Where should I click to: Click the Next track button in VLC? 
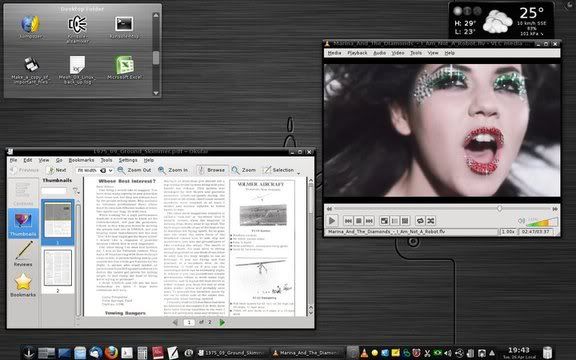tap(370, 220)
